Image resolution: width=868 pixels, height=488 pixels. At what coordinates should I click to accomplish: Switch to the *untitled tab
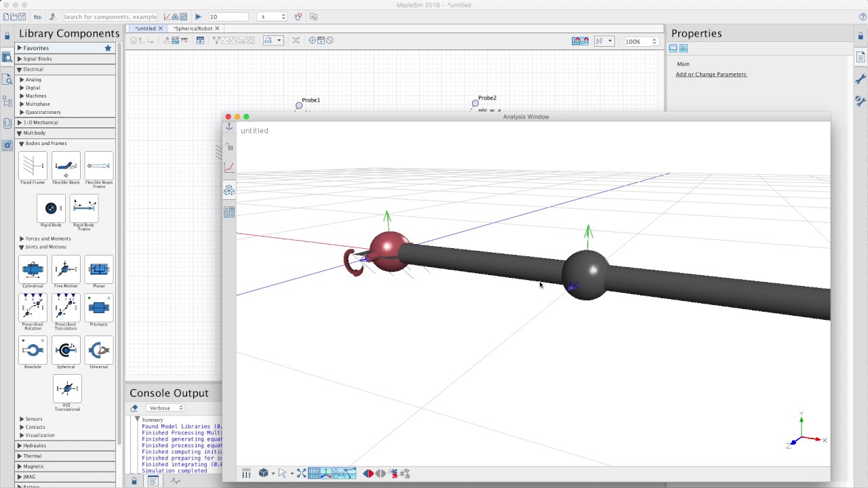145,28
